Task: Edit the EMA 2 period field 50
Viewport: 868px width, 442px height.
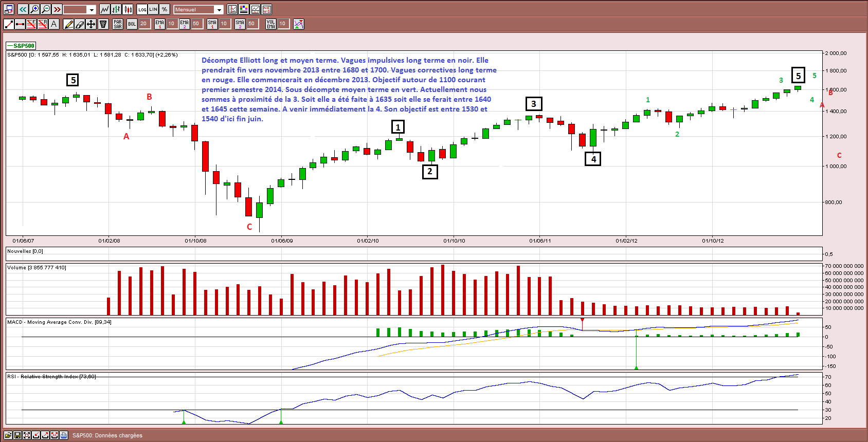Action: [x=197, y=24]
